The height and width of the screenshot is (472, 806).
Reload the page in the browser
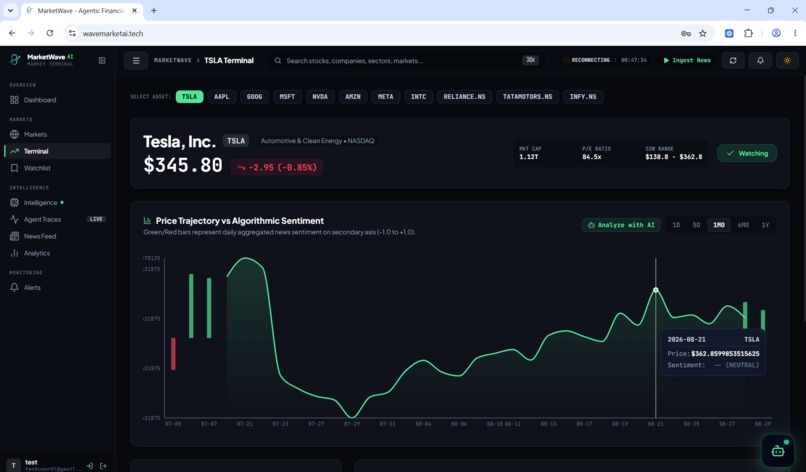pyautogui.click(x=49, y=33)
